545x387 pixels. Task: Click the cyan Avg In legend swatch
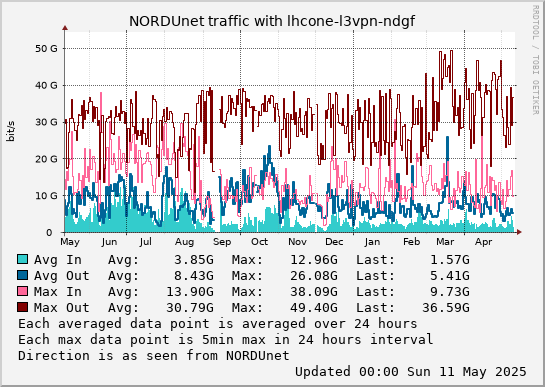tap(22, 259)
